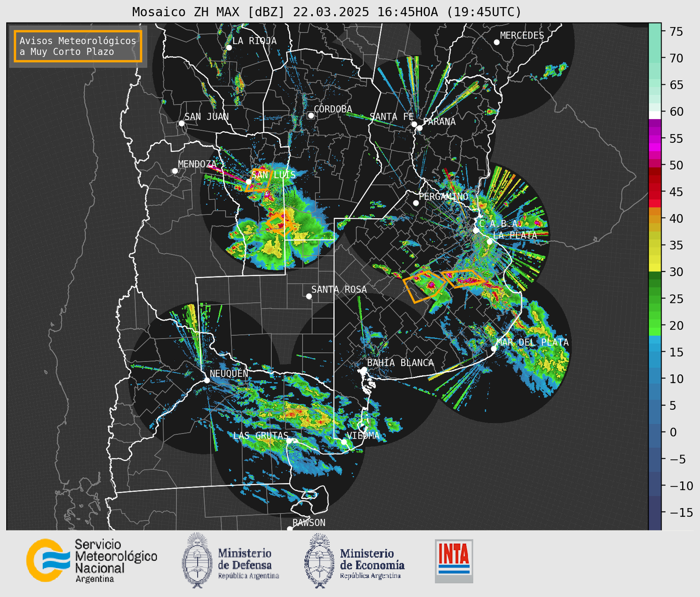Click the 75 dBZ value on color scale

click(676, 32)
